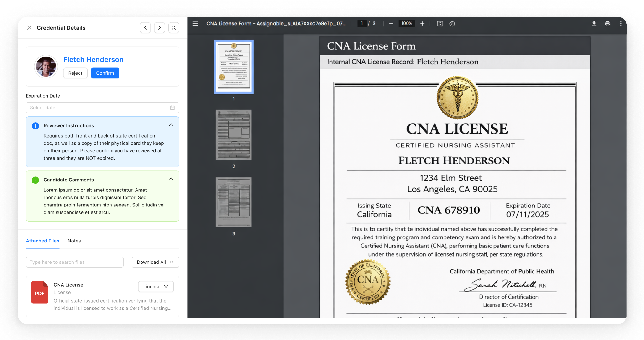The width and height of the screenshot is (644, 340).
Task: Collapse the Reviewer Instructions section
Action: (171, 125)
